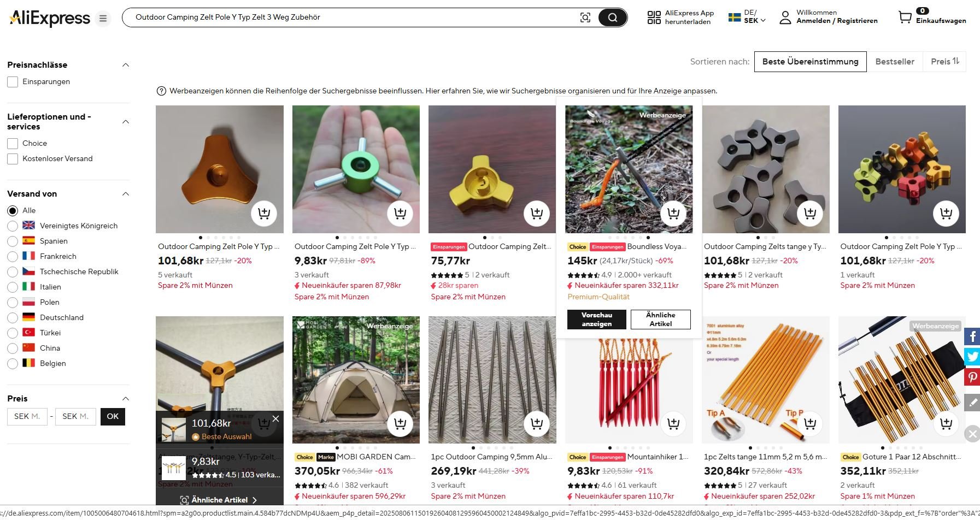Collapse the Versand von section
The height and width of the screenshot is (520, 980).
point(126,194)
